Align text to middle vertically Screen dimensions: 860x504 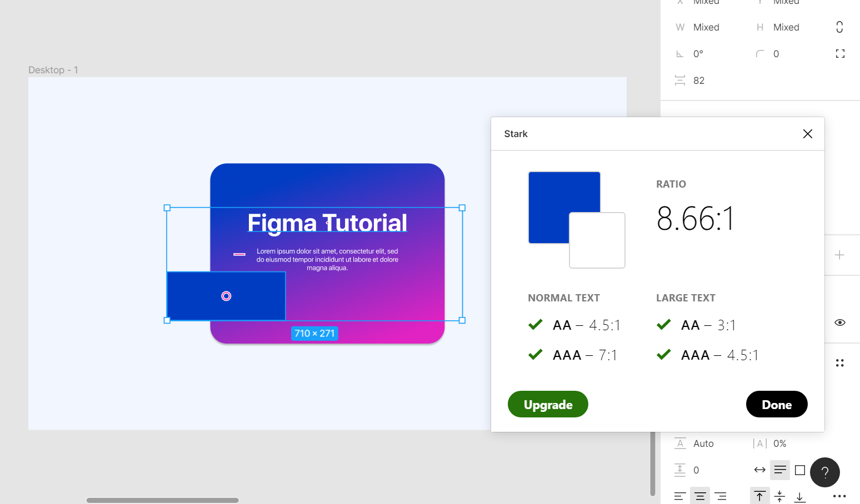780,496
